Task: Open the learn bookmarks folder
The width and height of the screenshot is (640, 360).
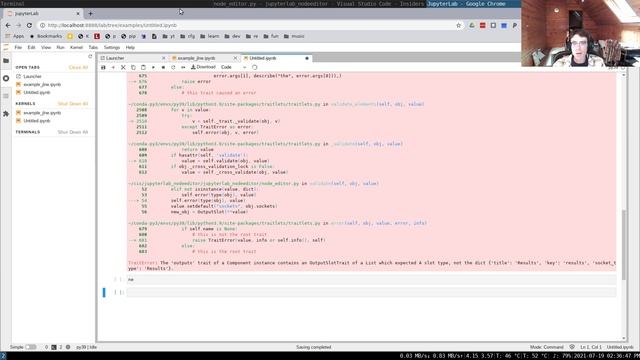Action: (x=209, y=36)
